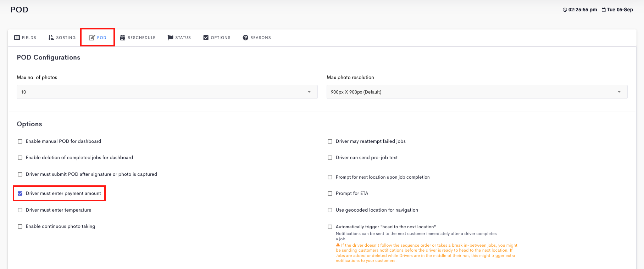Check Driver must submit POD after signature
644x269 pixels.
point(20,174)
